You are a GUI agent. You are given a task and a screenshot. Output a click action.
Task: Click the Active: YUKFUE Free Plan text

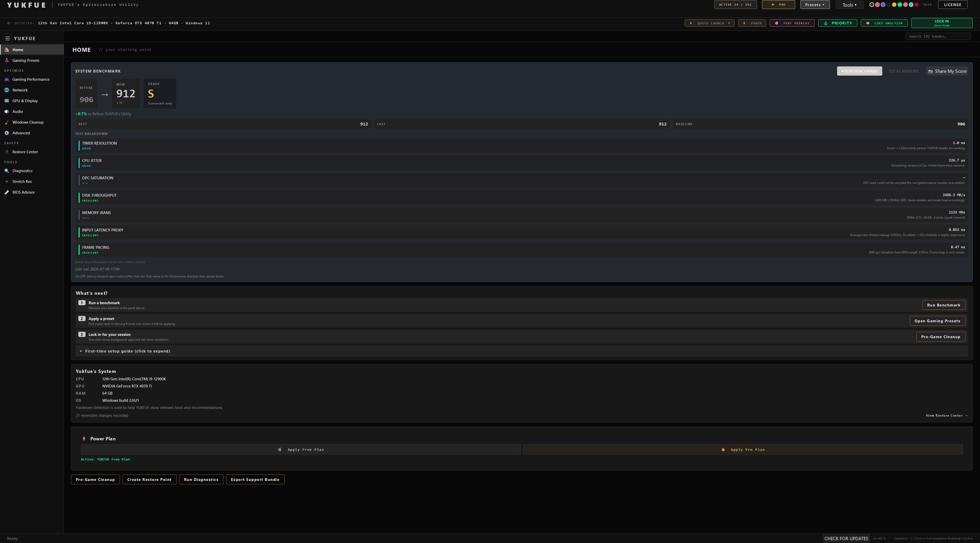click(x=105, y=459)
